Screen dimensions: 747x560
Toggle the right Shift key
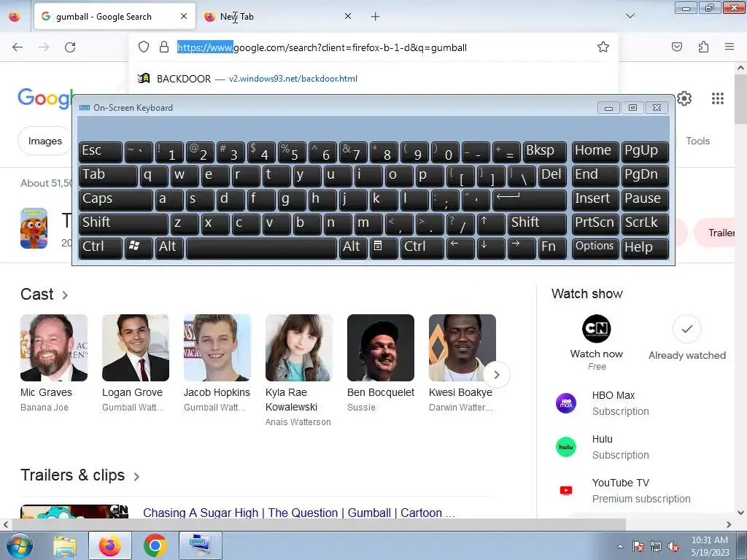[537, 224]
